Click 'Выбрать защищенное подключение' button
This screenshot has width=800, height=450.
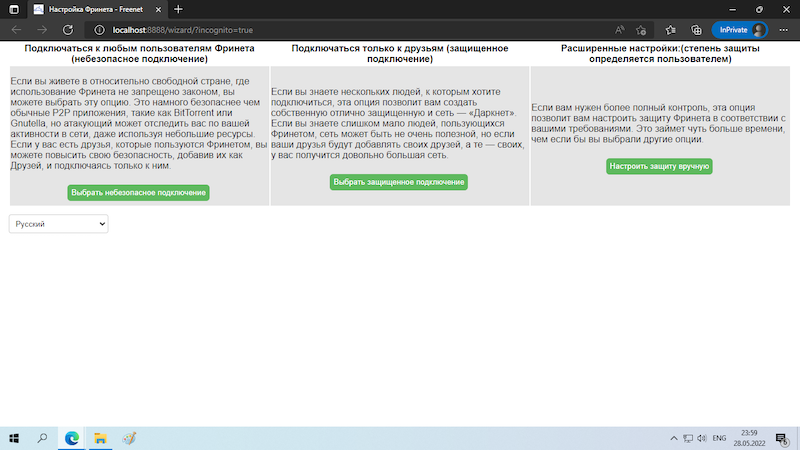tap(399, 182)
